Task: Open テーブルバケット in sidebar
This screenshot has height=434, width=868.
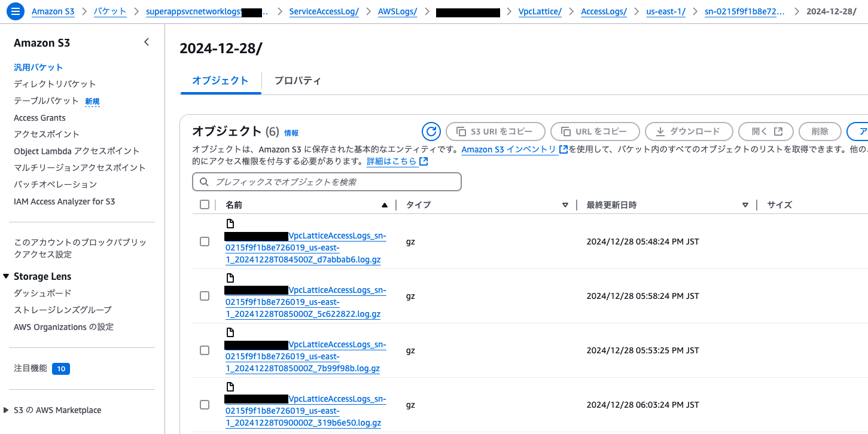Action: [x=46, y=100]
